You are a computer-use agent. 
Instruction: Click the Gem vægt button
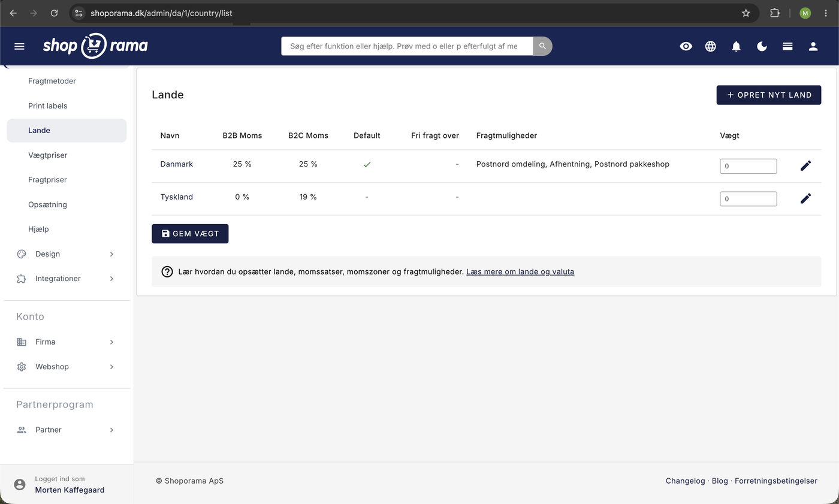[190, 234]
